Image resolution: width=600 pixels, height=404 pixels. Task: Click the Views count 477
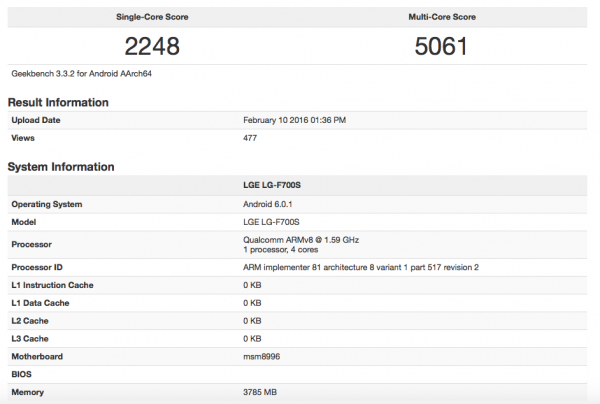[252, 138]
